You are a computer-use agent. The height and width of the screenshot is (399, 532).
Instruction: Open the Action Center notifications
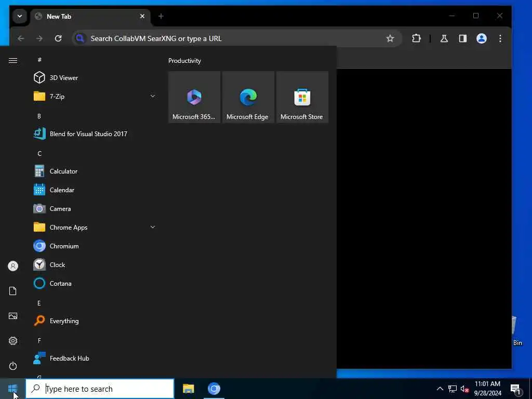click(515, 389)
